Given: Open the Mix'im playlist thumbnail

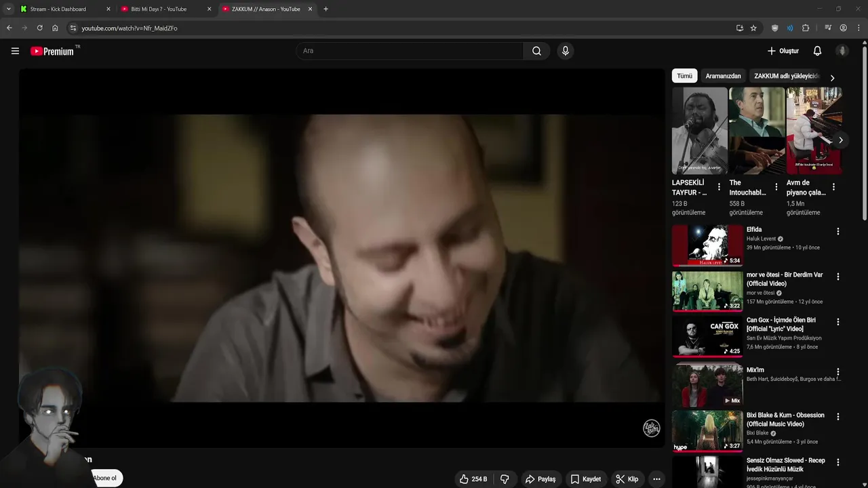Looking at the screenshot, I should click(707, 386).
